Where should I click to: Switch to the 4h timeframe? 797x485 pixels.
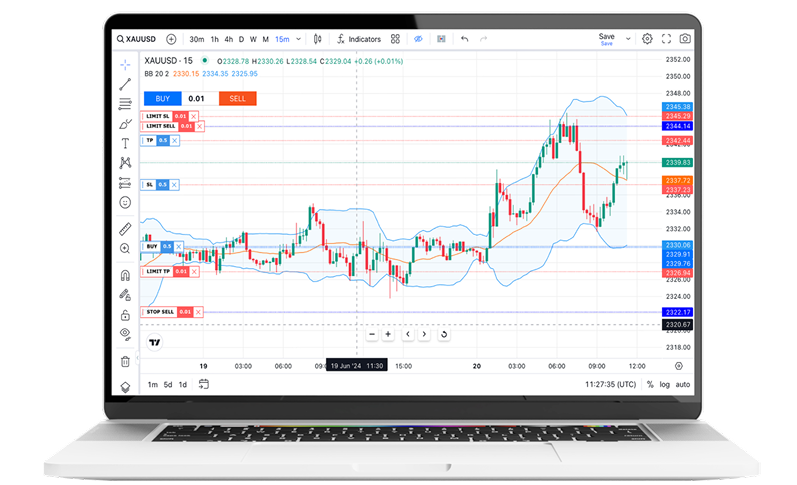pos(229,39)
